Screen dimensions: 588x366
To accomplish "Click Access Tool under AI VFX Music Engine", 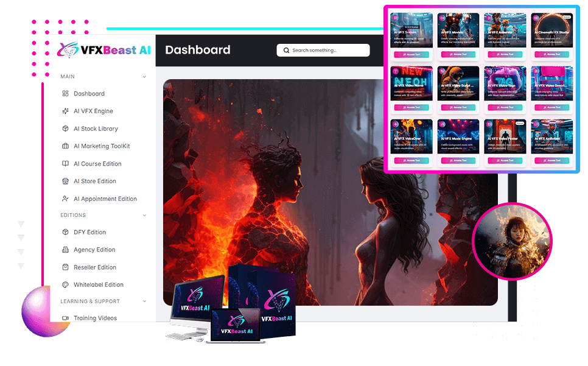I will [458, 160].
